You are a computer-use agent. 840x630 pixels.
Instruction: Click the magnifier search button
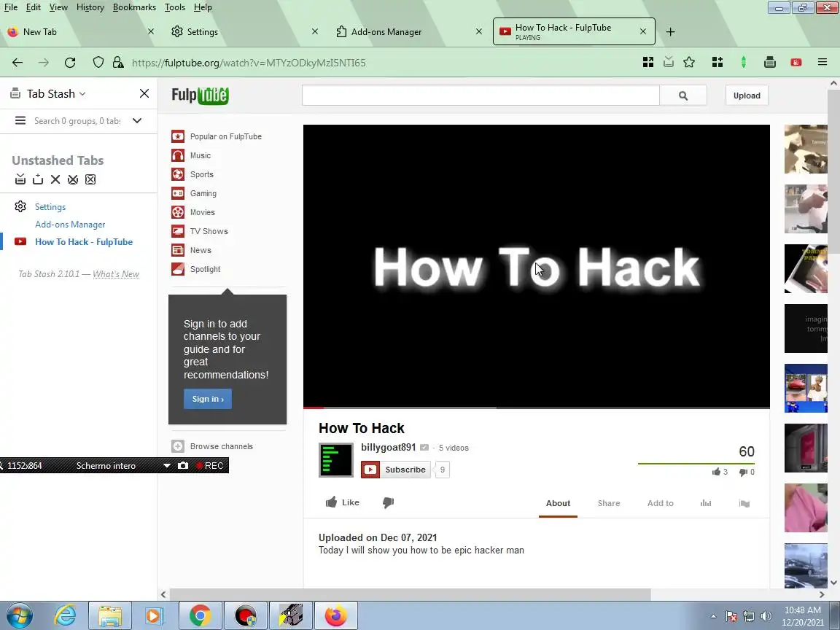tap(683, 96)
